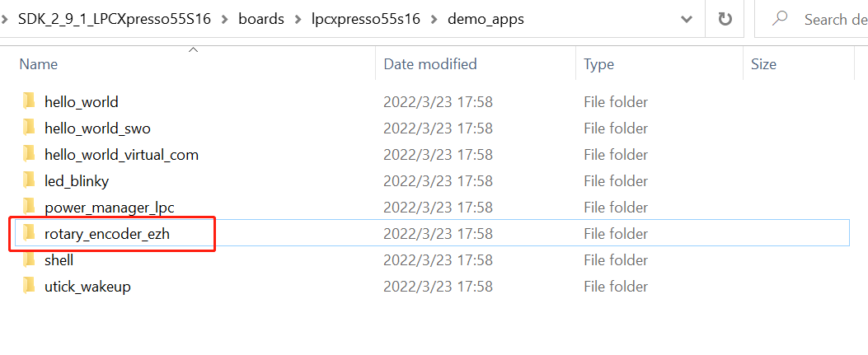Go to the boards breadcrumb folder

coord(261,19)
